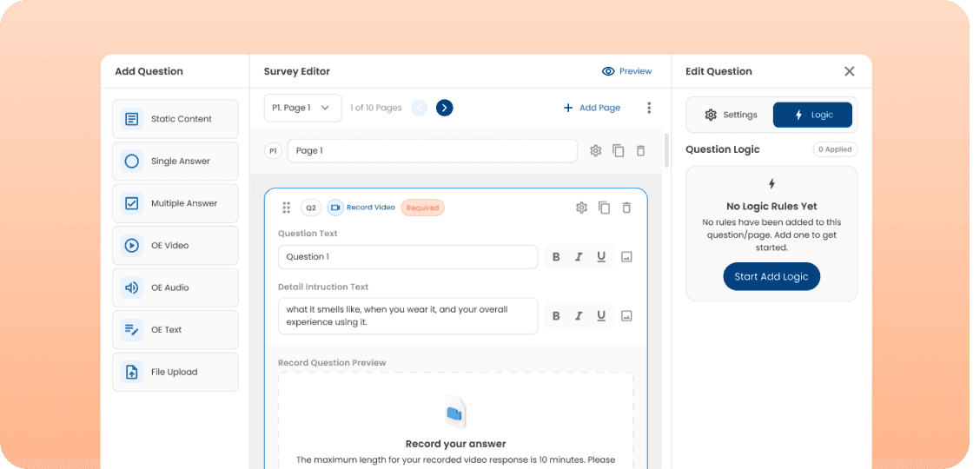Add an OE Video question
980x469 pixels.
point(175,246)
